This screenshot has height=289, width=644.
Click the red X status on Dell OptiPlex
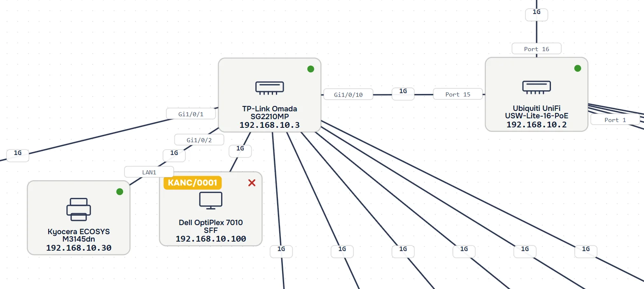tap(252, 183)
